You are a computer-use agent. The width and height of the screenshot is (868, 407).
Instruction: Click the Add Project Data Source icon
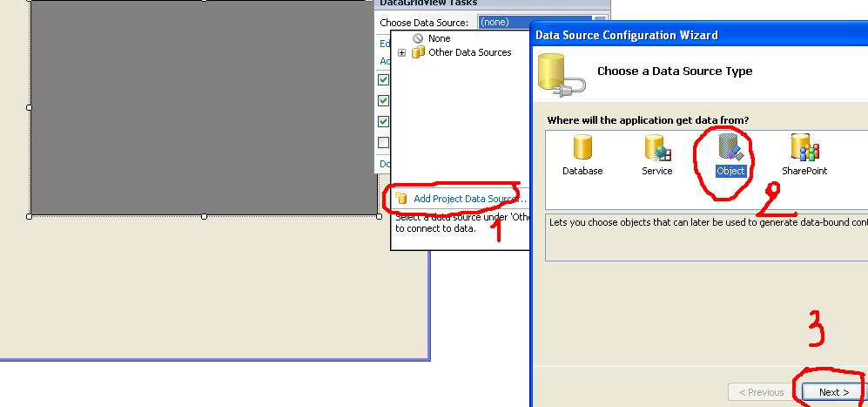pyautogui.click(x=401, y=198)
